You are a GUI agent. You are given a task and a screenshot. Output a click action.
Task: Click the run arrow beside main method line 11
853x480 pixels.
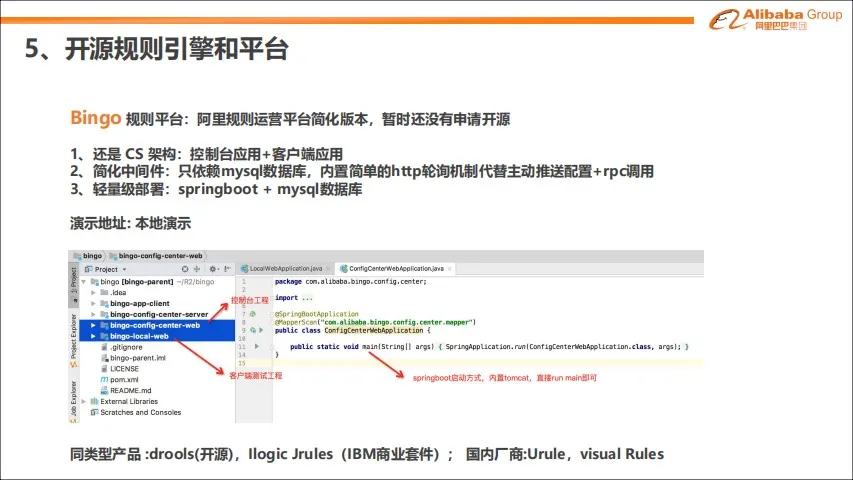[257, 346]
